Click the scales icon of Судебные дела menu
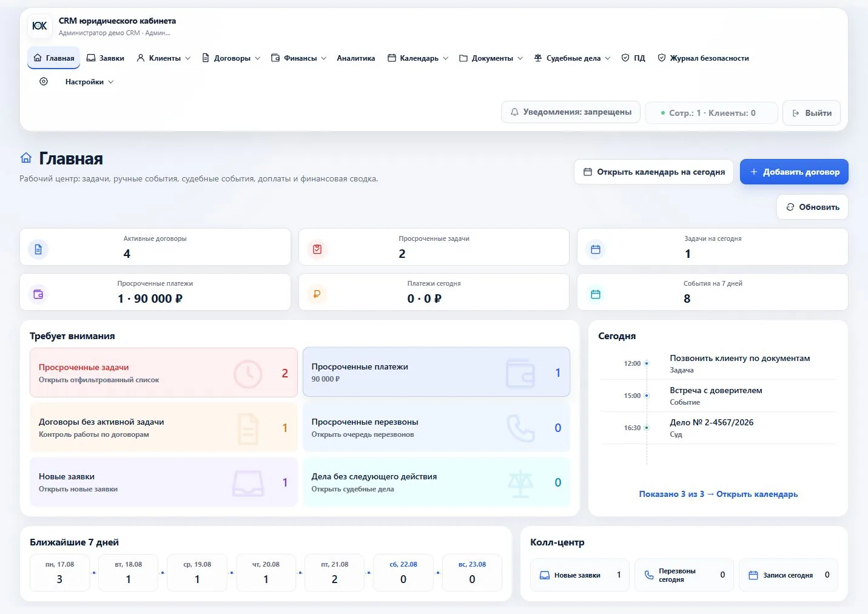The height and width of the screenshot is (614, 868). pyautogui.click(x=538, y=58)
